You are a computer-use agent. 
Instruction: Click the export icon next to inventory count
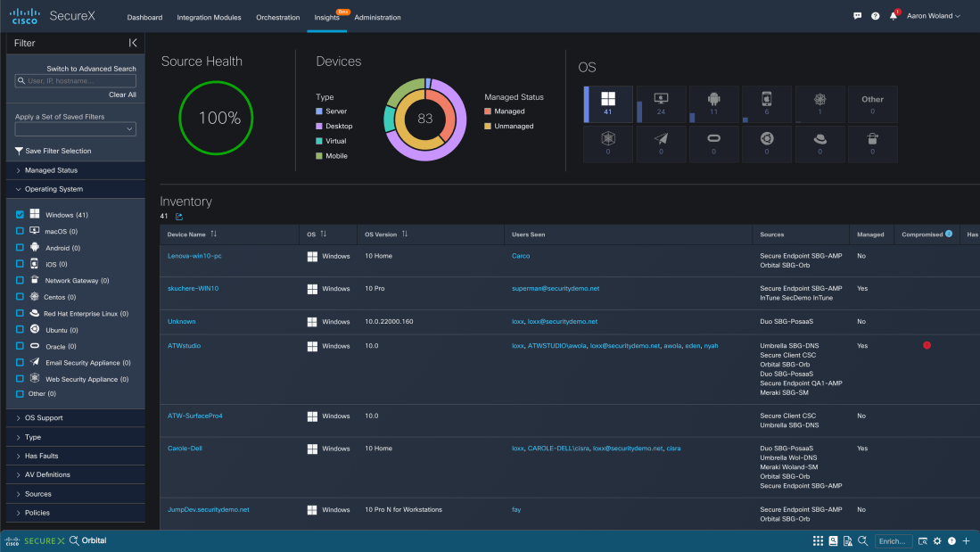179,217
